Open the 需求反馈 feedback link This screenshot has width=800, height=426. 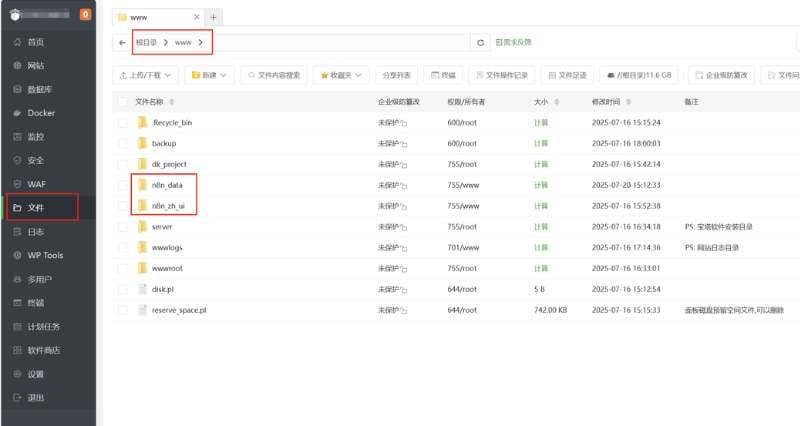tap(513, 42)
